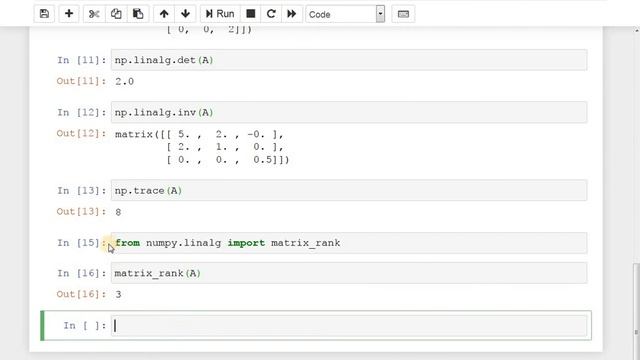Insert a new cell below with plus icon

point(69,14)
